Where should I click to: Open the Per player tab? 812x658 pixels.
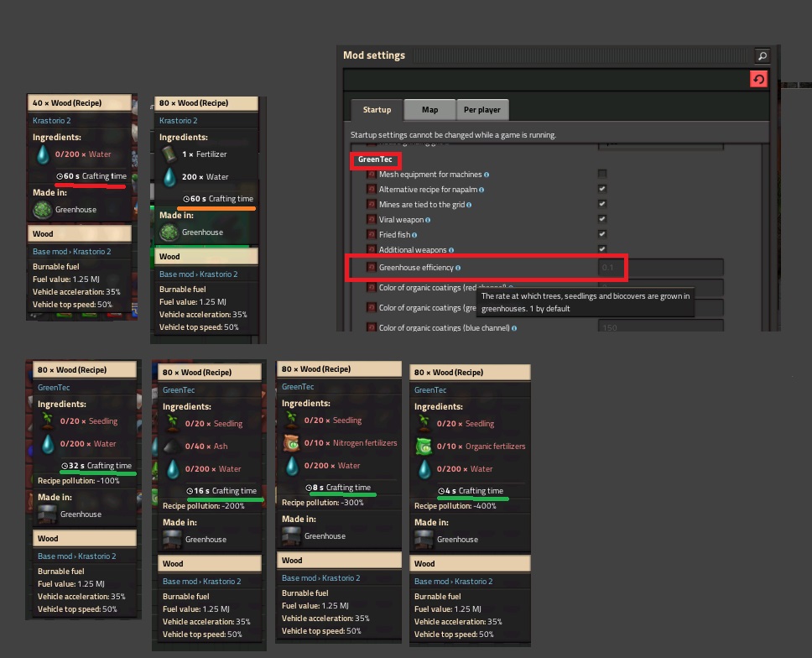tap(482, 110)
